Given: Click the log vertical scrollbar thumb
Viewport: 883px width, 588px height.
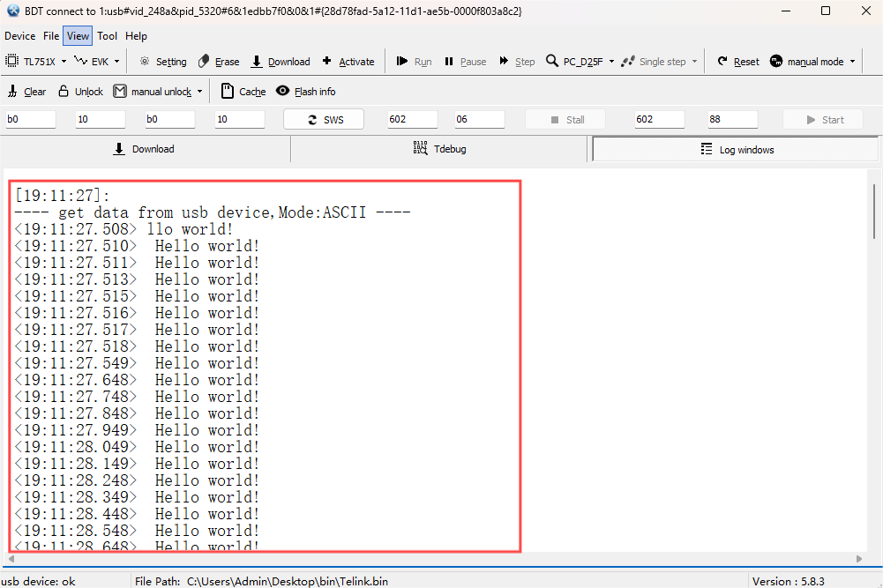Looking at the screenshot, I should coord(874,212).
